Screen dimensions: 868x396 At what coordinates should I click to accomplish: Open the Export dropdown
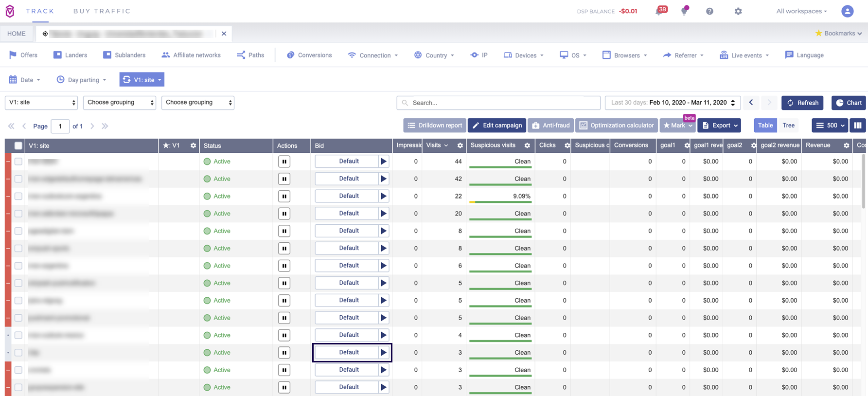[x=719, y=126]
